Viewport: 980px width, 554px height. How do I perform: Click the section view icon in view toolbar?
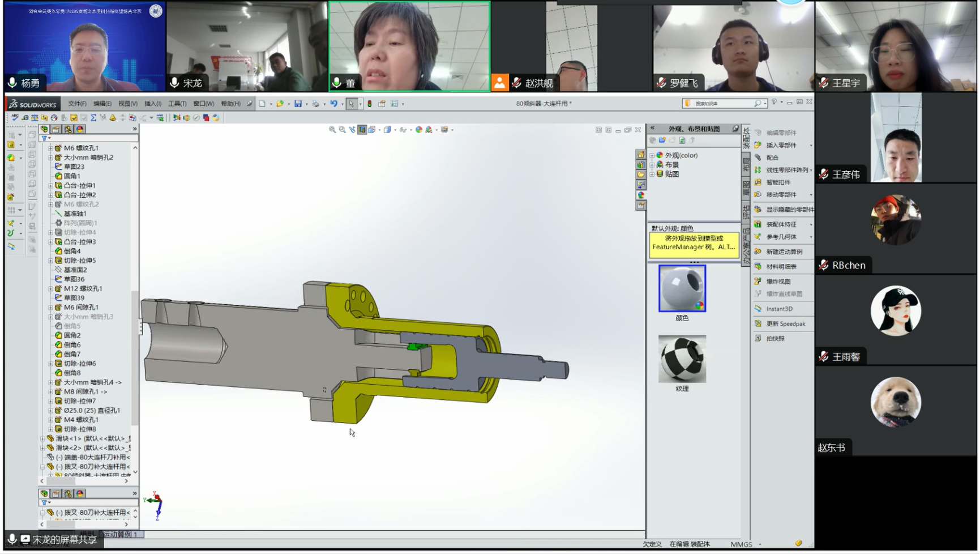click(x=362, y=130)
